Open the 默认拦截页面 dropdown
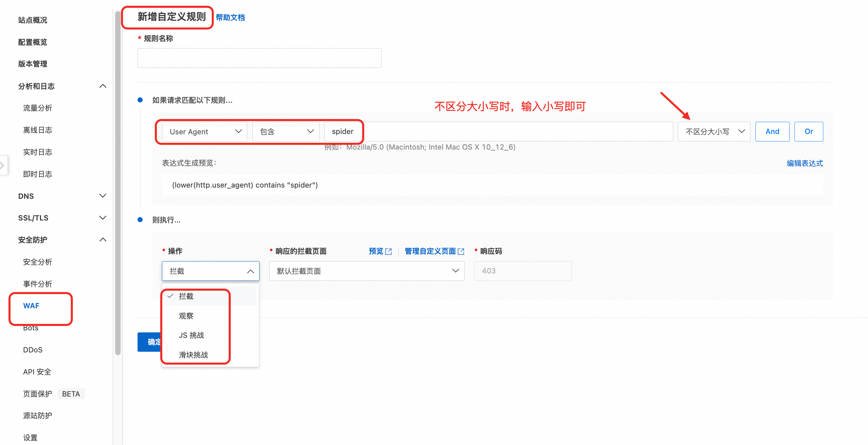 tap(367, 271)
